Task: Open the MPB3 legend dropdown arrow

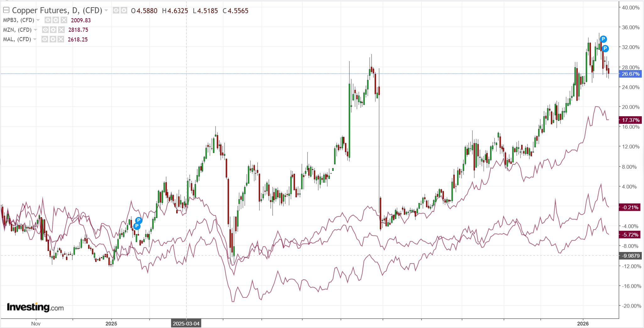Action: pos(38,20)
